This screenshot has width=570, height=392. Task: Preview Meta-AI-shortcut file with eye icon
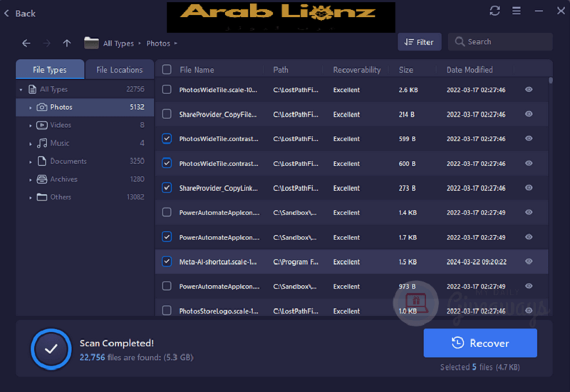pyautogui.click(x=529, y=262)
